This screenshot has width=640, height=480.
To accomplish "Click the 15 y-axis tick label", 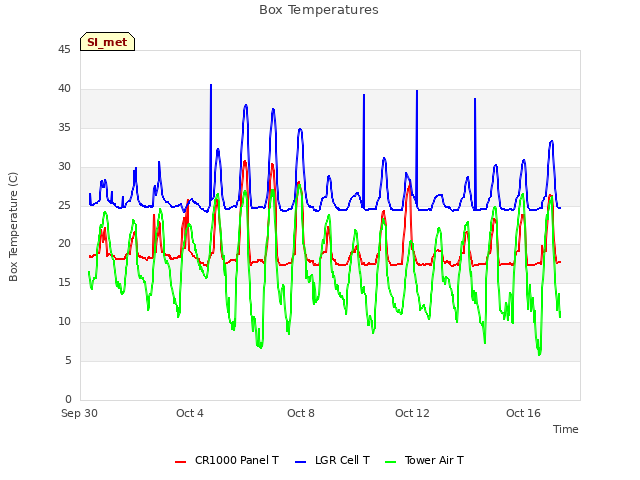I will 64,282.
